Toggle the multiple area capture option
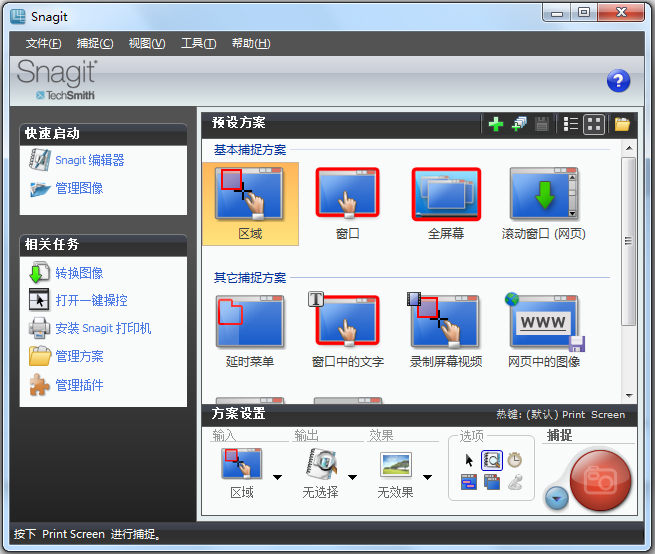 [x=492, y=482]
